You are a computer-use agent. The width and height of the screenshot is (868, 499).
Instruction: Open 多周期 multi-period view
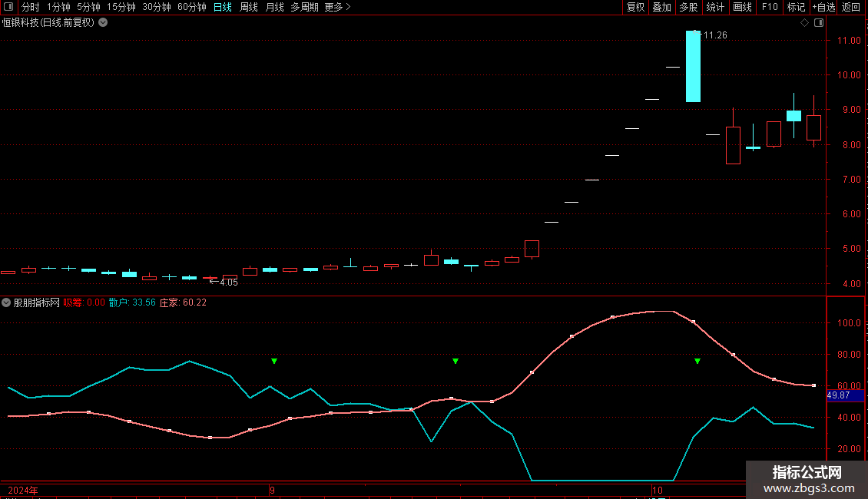tap(304, 7)
